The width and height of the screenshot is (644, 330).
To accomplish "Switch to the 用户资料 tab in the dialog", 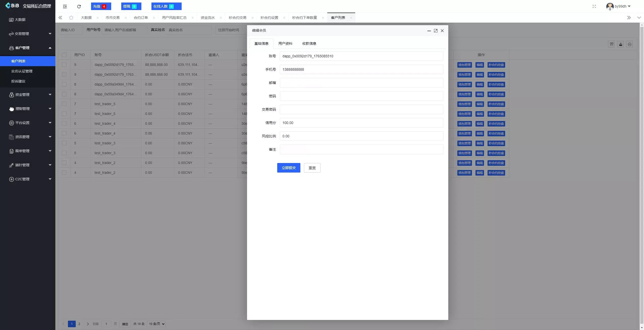I will [285, 43].
